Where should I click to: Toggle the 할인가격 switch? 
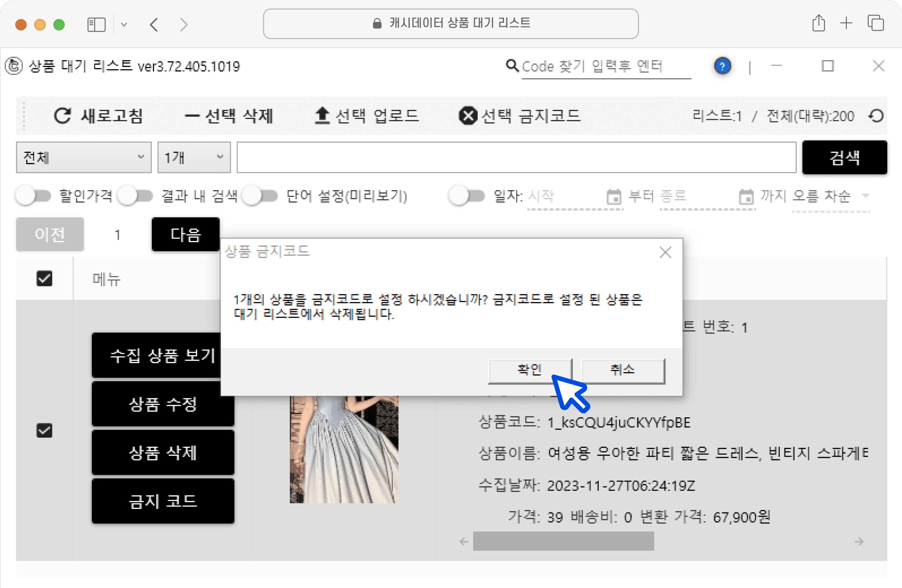click(x=34, y=196)
